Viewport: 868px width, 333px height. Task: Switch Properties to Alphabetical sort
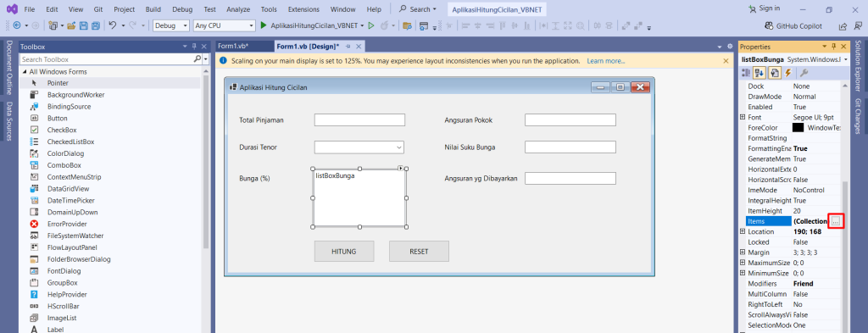click(759, 73)
